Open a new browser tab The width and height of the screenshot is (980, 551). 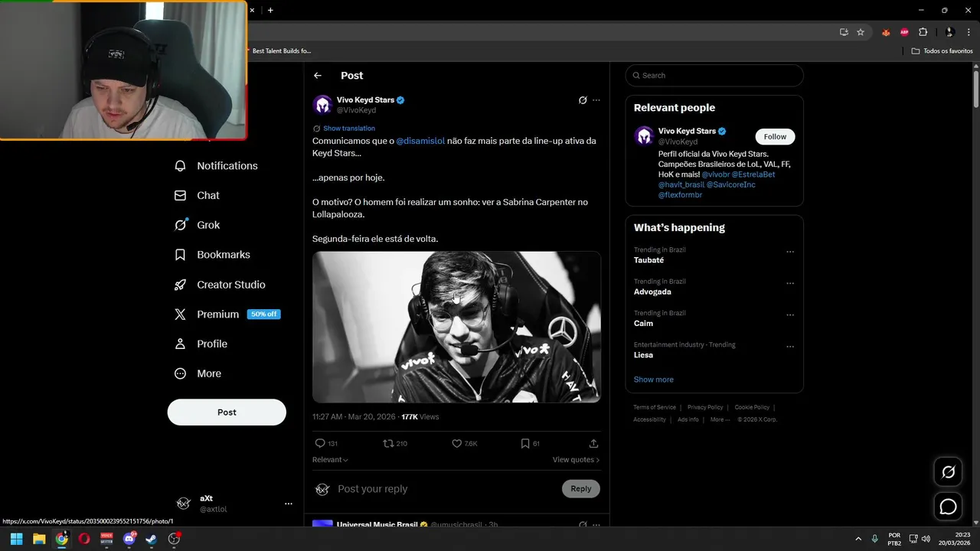click(x=270, y=11)
